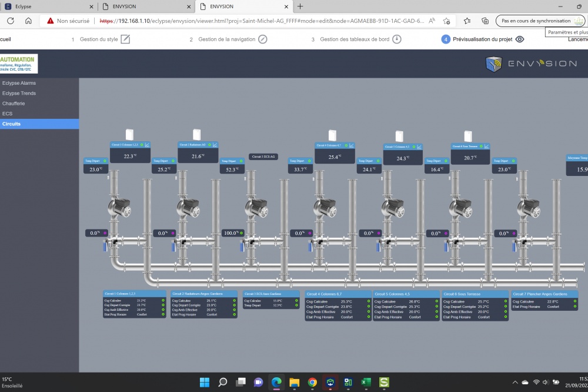This screenshot has width=588, height=392.
Task: Add page to favorites star icon
Action: 447,21
